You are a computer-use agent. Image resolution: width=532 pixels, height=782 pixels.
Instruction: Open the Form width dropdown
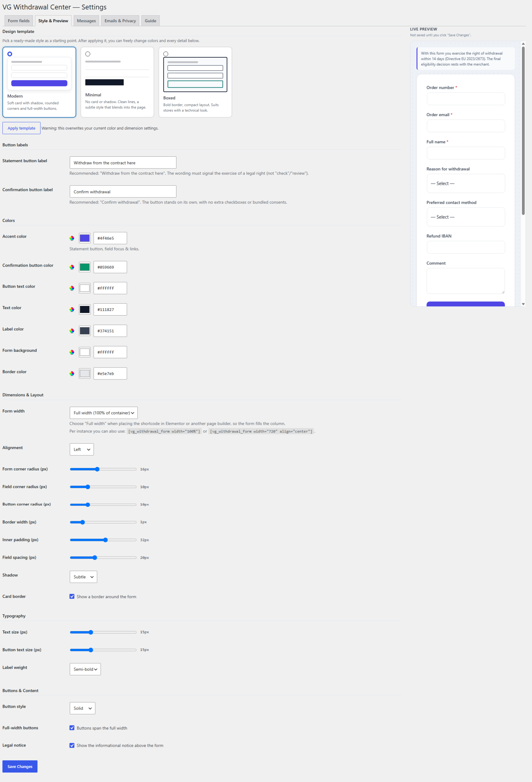click(x=103, y=413)
